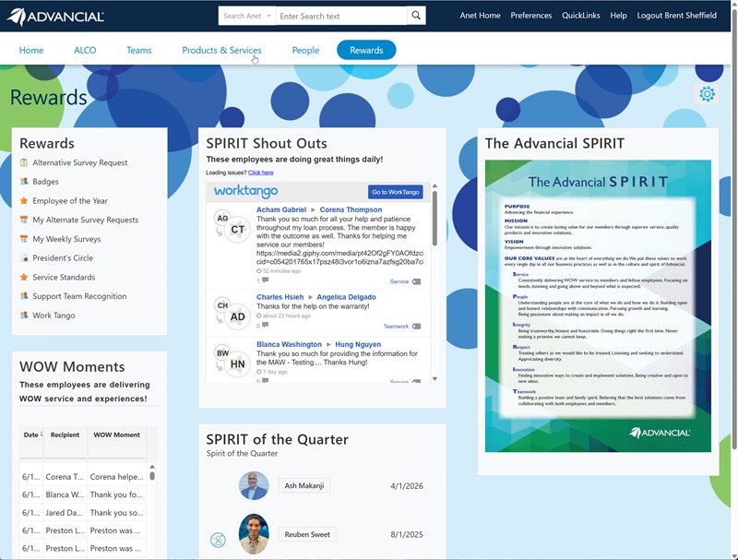Open Hung Nguyen's profile link
The height and width of the screenshot is (560, 738).
(x=358, y=344)
